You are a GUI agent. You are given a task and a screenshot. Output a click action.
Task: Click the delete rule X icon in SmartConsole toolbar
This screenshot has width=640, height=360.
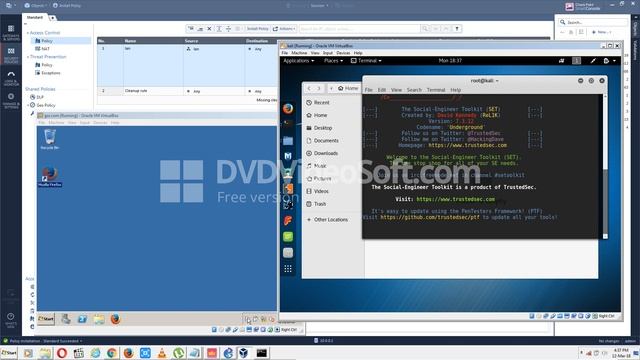point(209,29)
